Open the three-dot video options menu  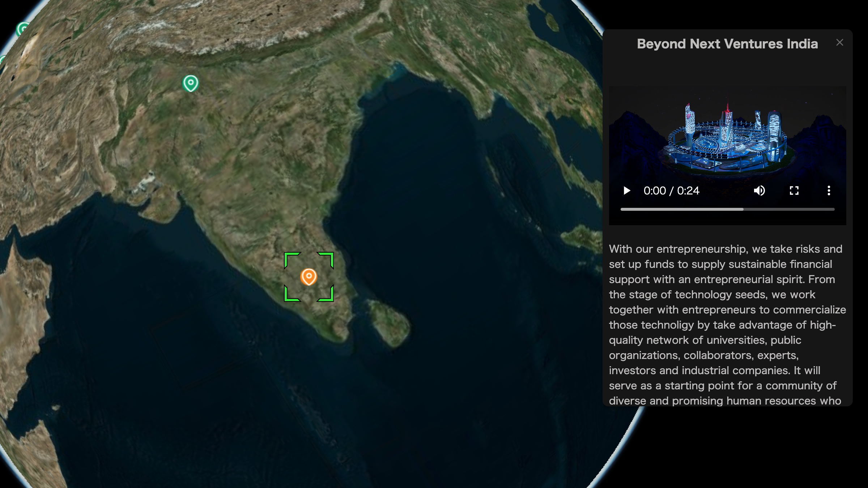pos(829,191)
